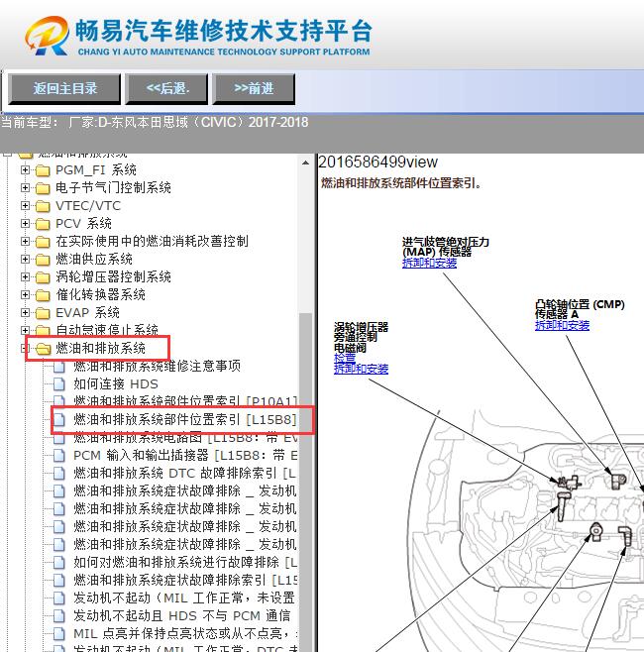Viewport: 644px width, 652px height.
Task: Click document icon for 如何连接 HDS
Action: (x=59, y=384)
